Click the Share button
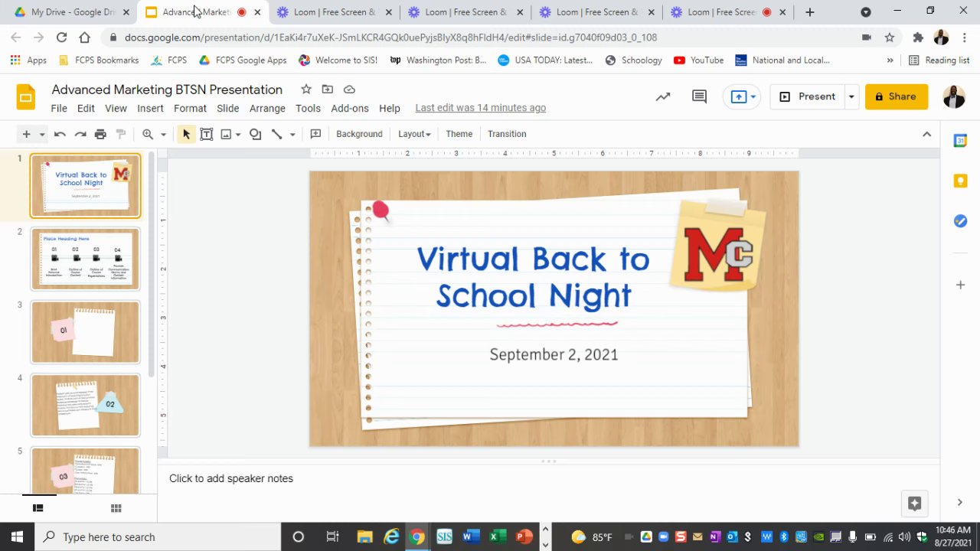 tap(897, 96)
